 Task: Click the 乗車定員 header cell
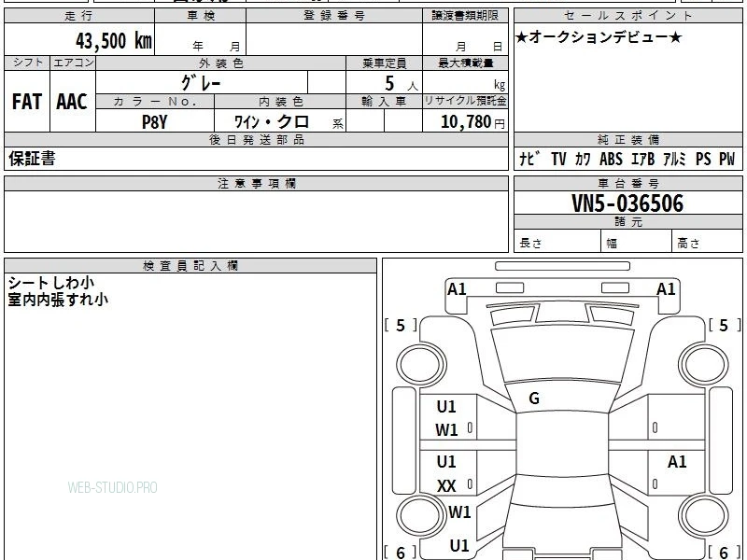click(384, 63)
